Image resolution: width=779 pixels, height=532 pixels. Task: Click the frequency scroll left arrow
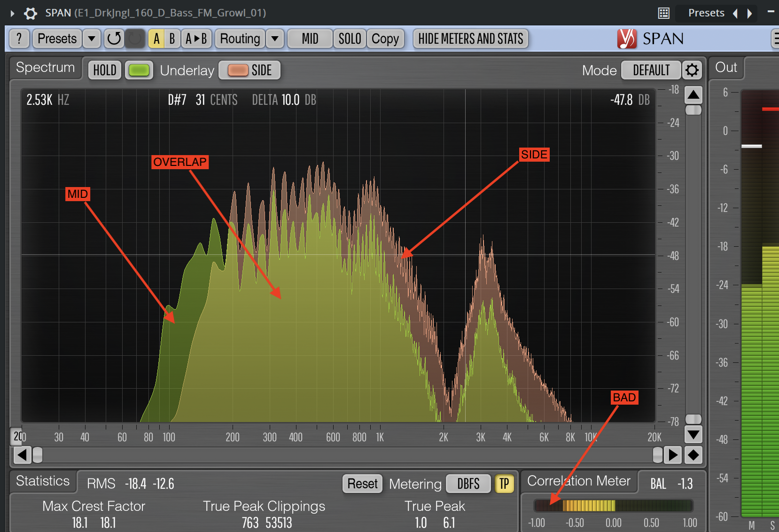coord(22,454)
